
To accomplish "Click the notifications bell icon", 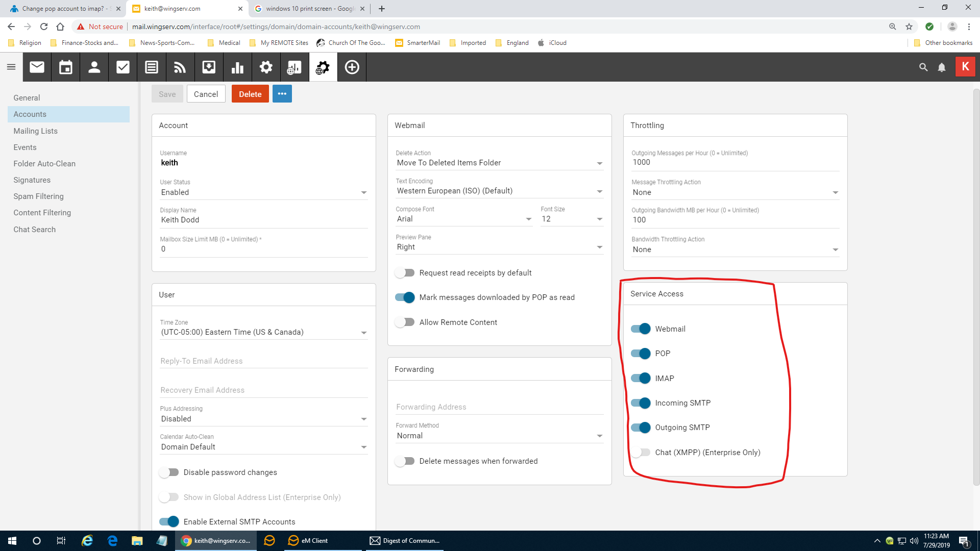I will 942,67.
